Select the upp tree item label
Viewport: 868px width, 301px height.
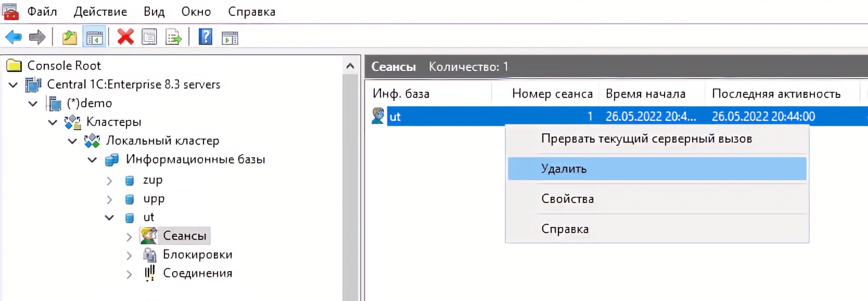[x=154, y=199]
